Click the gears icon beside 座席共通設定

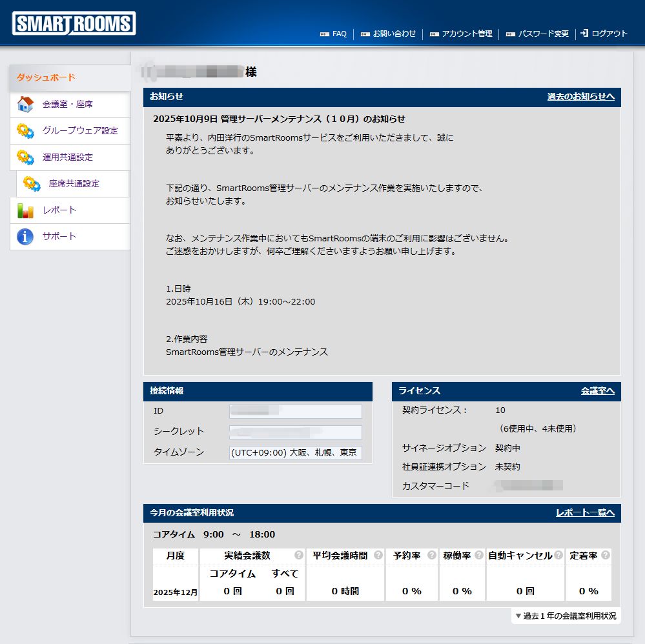click(x=32, y=184)
